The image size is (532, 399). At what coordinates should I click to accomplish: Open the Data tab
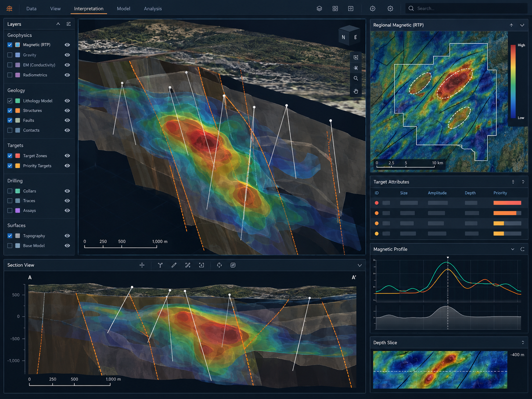click(x=31, y=8)
